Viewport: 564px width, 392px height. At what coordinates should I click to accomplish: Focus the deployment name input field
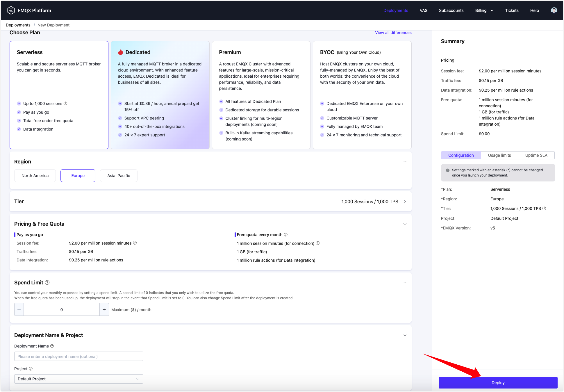[x=79, y=356]
